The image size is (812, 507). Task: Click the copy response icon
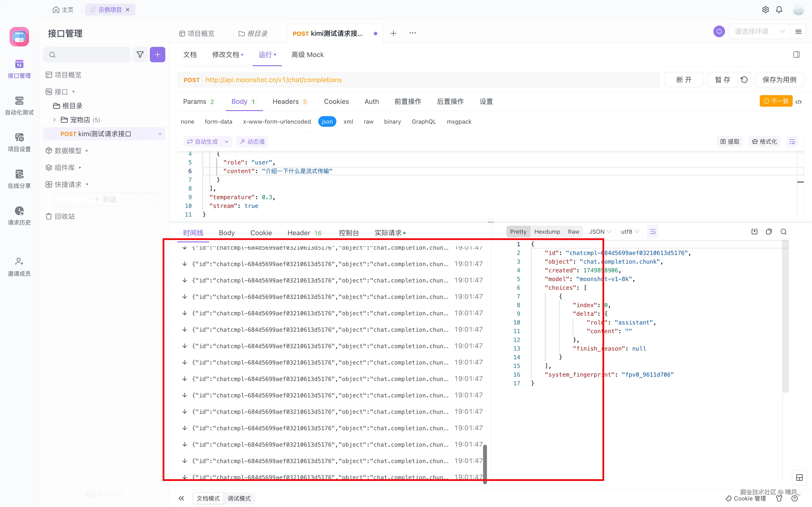[769, 232]
